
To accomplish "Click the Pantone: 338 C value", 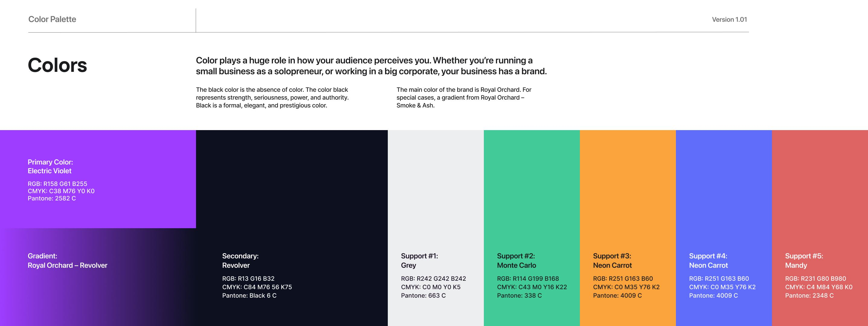I will point(519,295).
